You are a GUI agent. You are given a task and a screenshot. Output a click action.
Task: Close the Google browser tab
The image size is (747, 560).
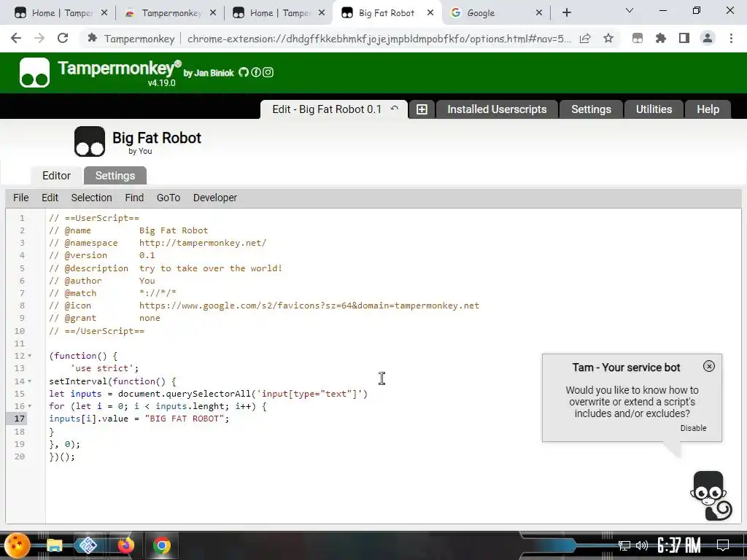(539, 13)
